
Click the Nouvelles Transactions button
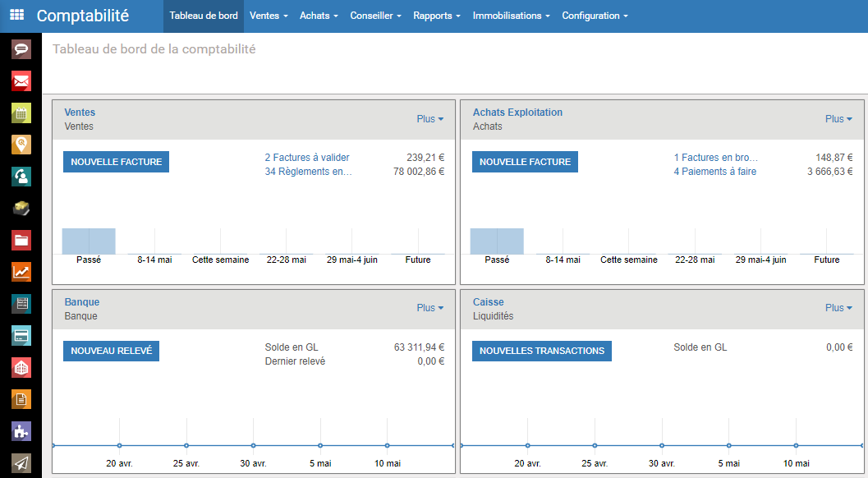click(x=542, y=352)
